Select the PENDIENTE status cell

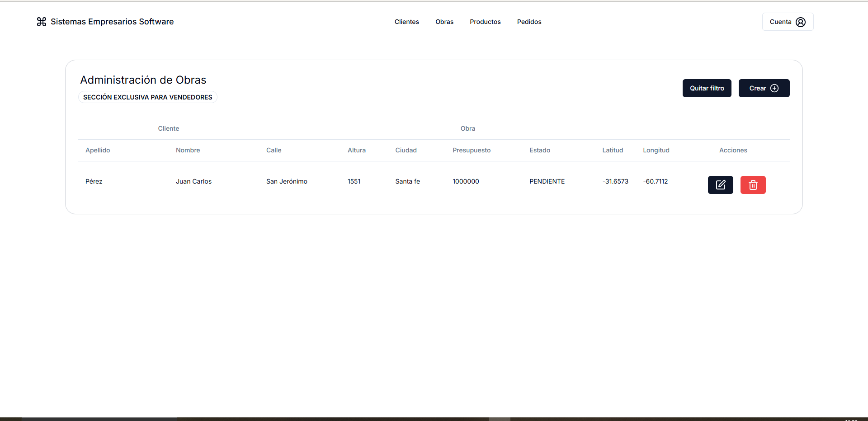click(x=547, y=181)
